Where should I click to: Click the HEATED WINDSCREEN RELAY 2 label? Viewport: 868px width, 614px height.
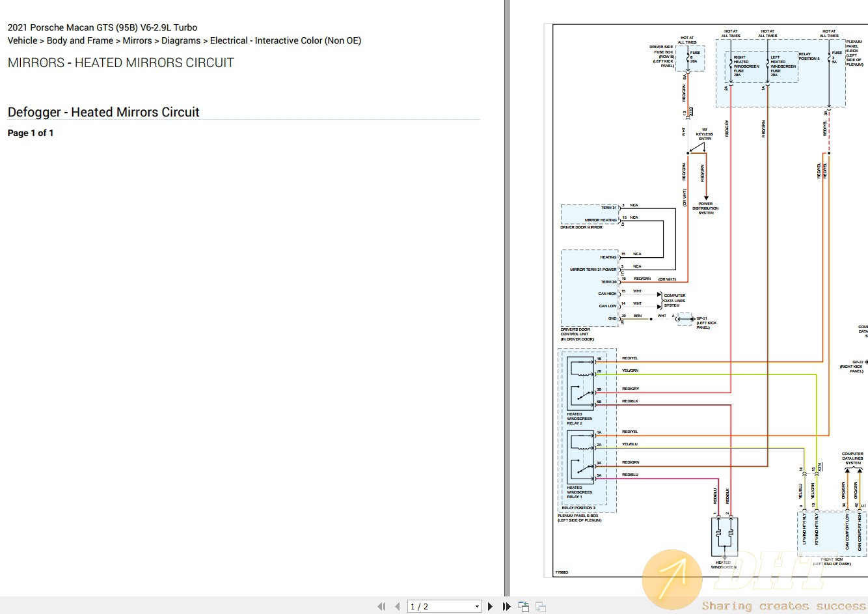(x=579, y=419)
